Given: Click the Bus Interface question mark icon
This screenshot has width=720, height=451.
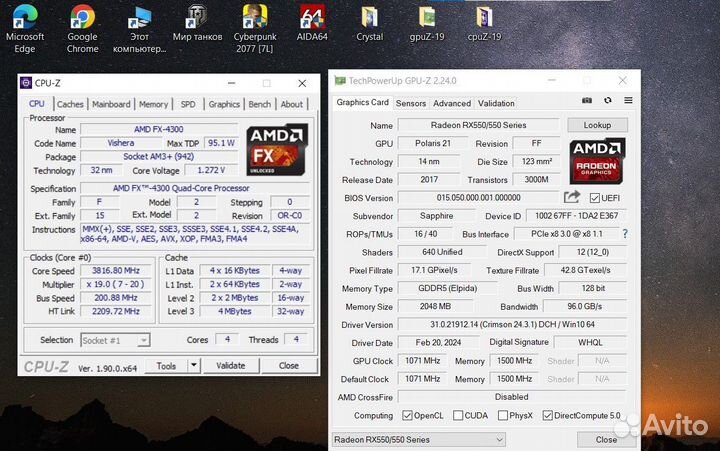Looking at the screenshot, I should click(x=625, y=234).
